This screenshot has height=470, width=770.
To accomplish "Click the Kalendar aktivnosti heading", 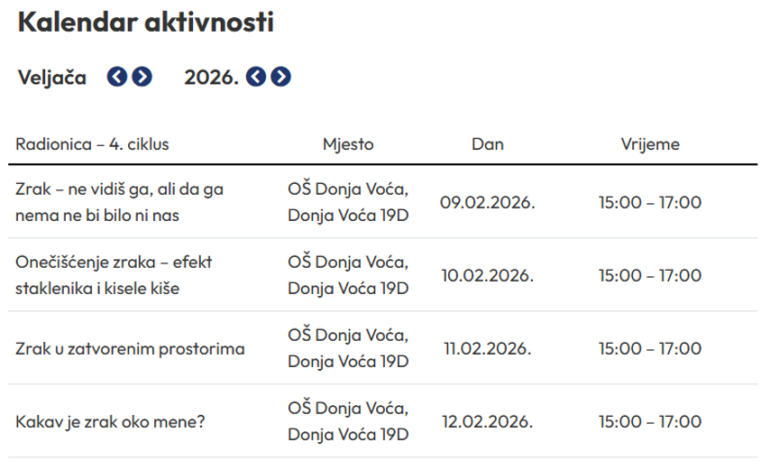I will pos(146,24).
